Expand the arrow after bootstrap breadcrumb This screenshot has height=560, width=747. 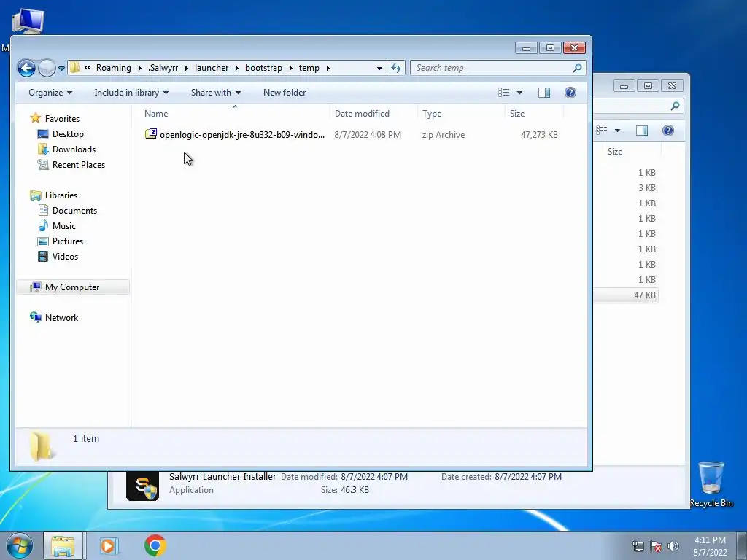[x=290, y=68]
